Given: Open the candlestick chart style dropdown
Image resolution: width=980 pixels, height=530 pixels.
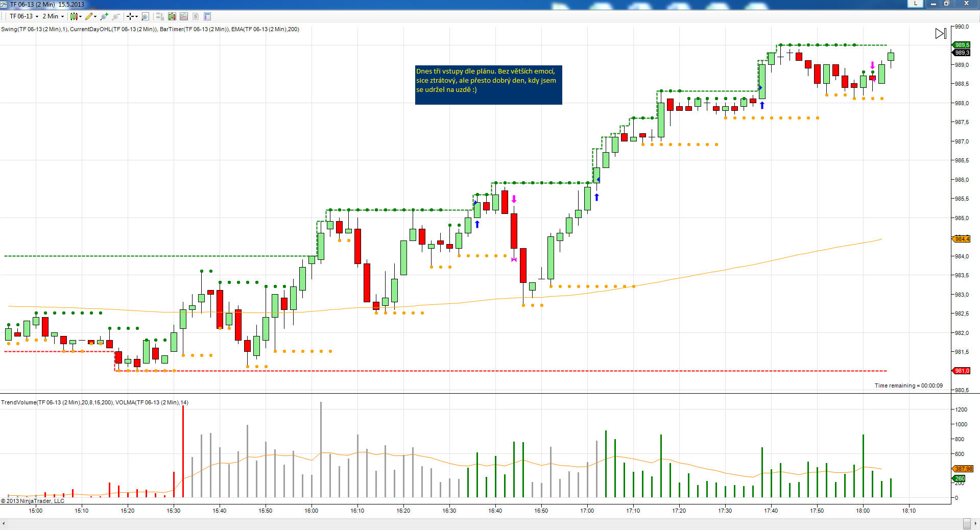Looking at the screenshot, I should coord(76,16).
